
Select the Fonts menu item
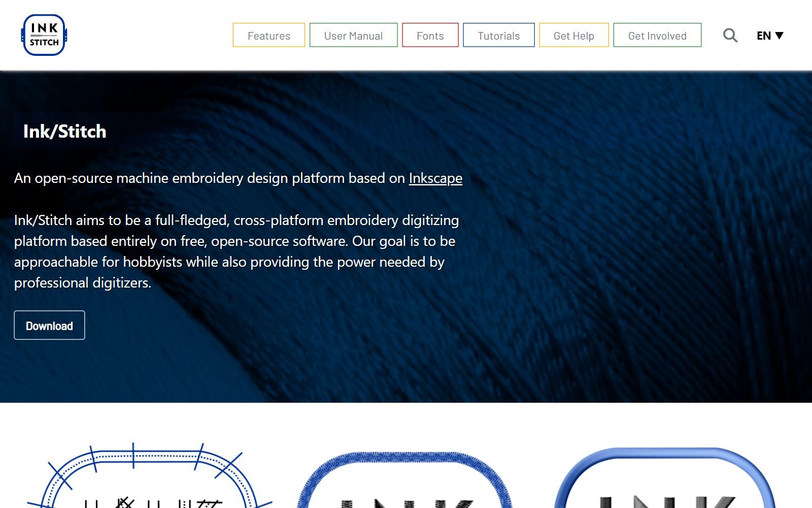coord(430,35)
